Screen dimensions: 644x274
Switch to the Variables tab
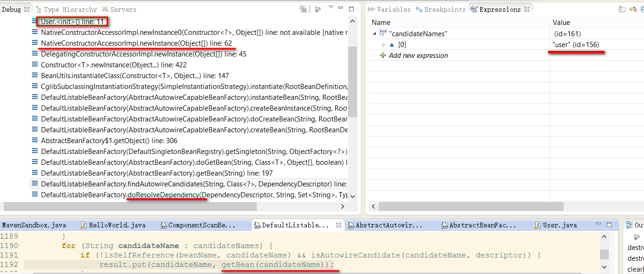(x=390, y=9)
